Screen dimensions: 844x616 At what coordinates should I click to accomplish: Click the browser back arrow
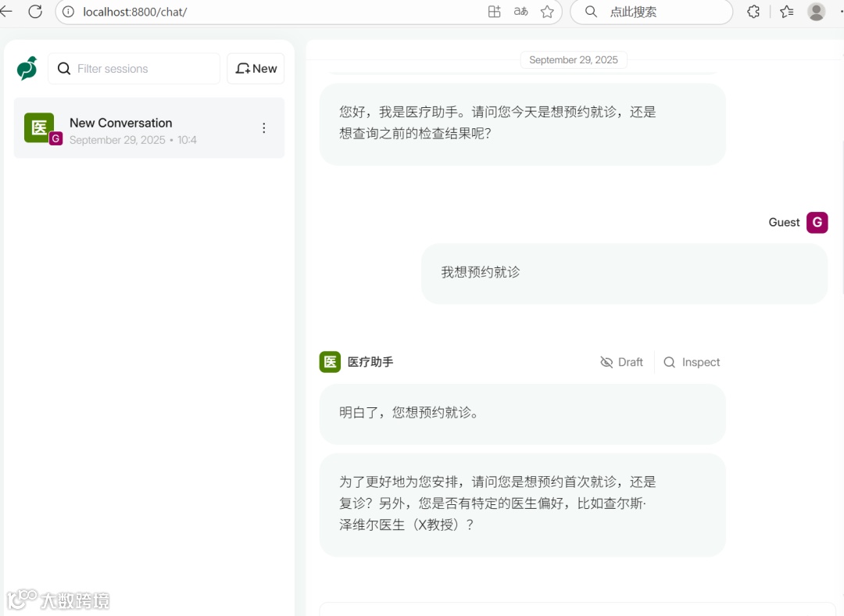(5, 11)
